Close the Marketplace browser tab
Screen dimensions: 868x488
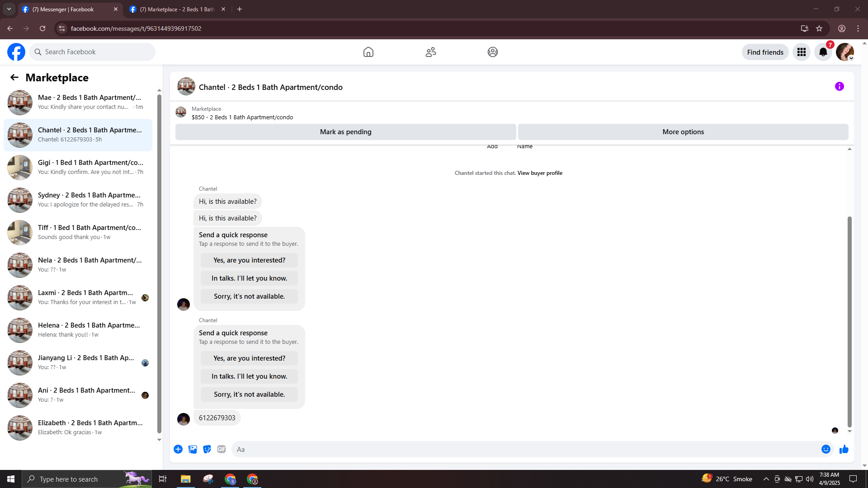tap(223, 9)
